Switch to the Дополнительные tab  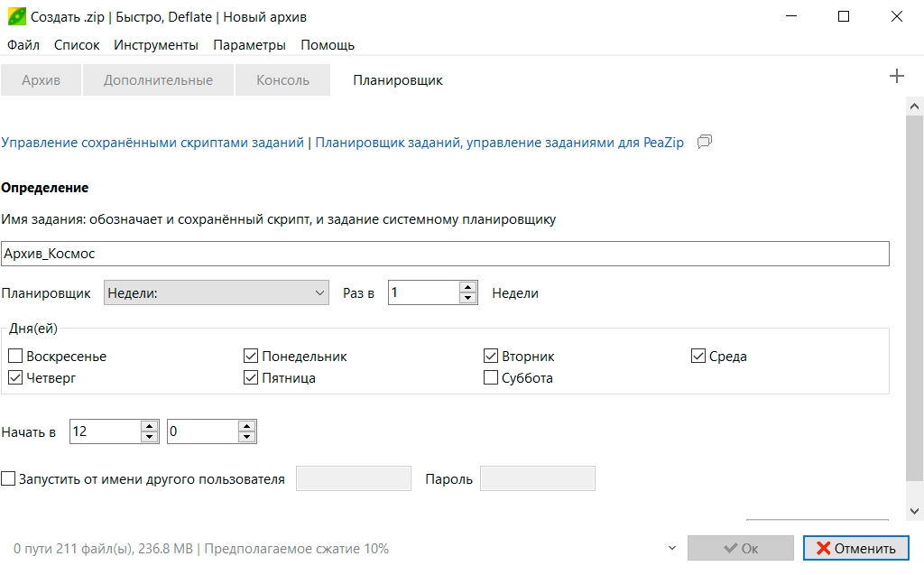point(158,80)
